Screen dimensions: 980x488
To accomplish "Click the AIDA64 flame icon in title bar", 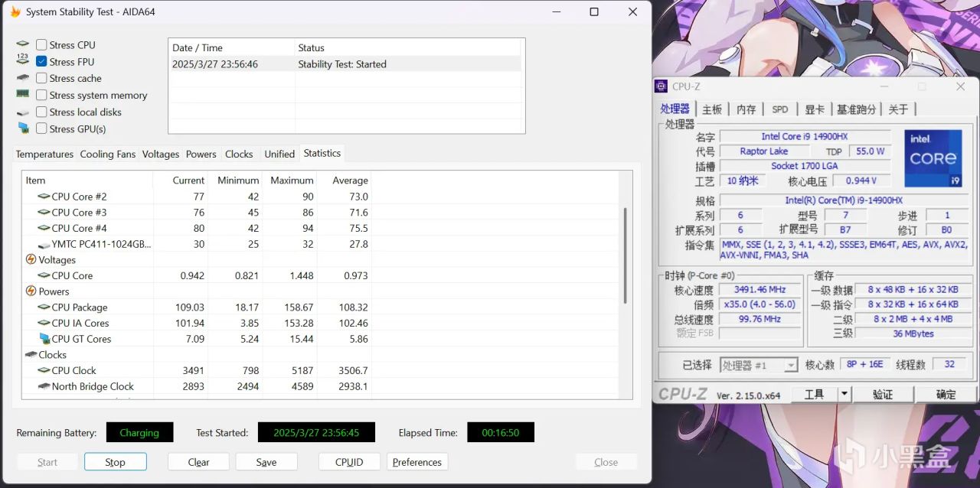I will (15, 11).
